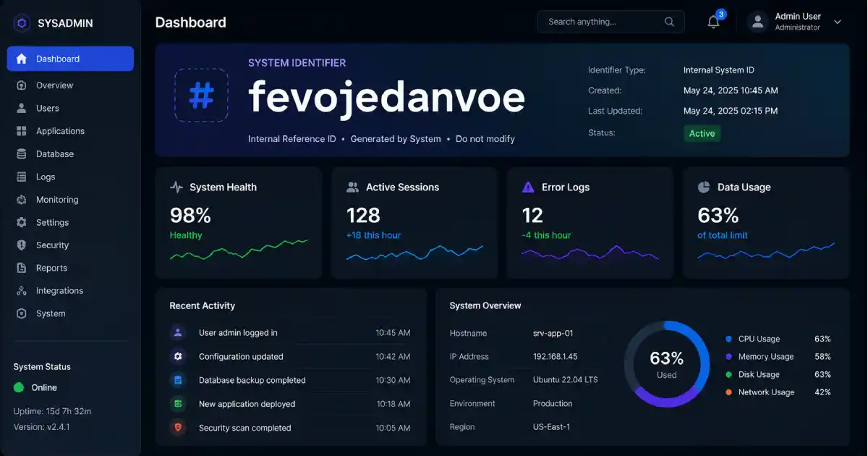Click the green Online status indicator dot

pyautogui.click(x=19, y=387)
